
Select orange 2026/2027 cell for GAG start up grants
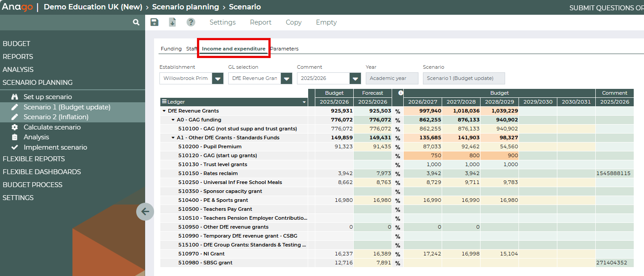click(422, 155)
